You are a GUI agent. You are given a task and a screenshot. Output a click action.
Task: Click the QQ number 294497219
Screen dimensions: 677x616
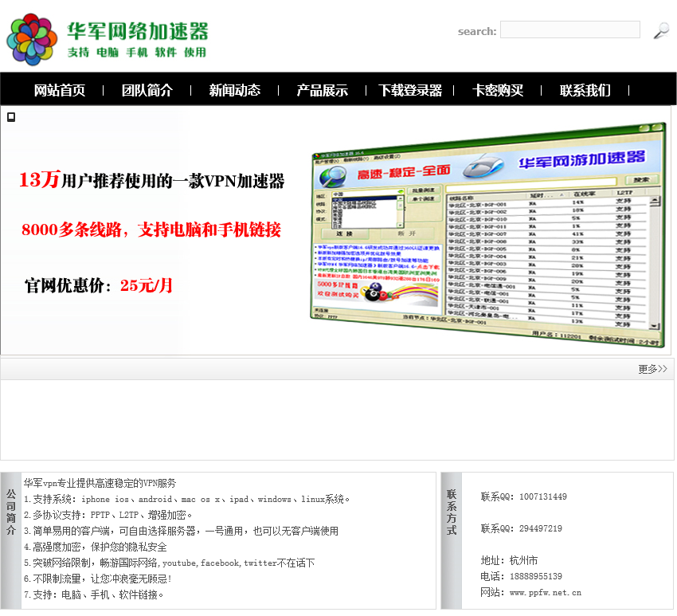pyautogui.click(x=541, y=529)
